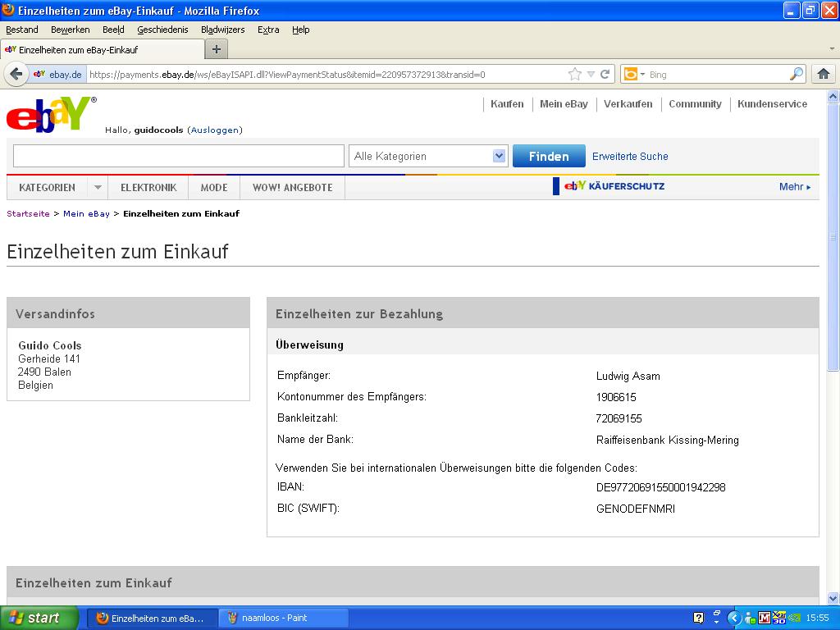
Task: Click the Firefox home icon
Action: click(x=824, y=74)
